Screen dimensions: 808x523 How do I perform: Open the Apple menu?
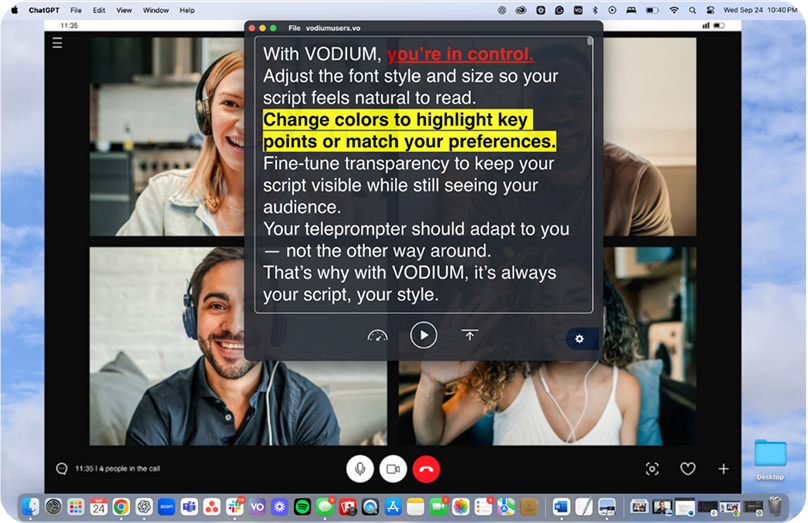point(14,10)
